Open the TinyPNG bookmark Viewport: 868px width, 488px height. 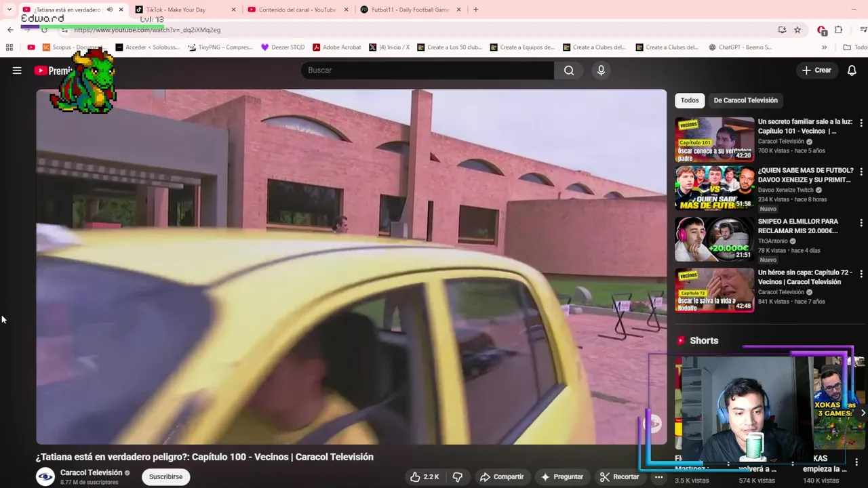(x=220, y=47)
